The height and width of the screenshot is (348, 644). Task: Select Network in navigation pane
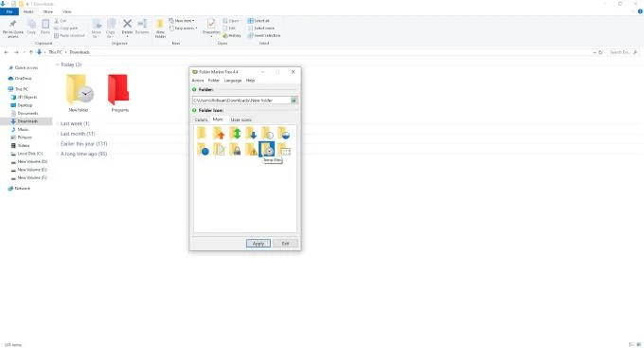coord(22,188)
